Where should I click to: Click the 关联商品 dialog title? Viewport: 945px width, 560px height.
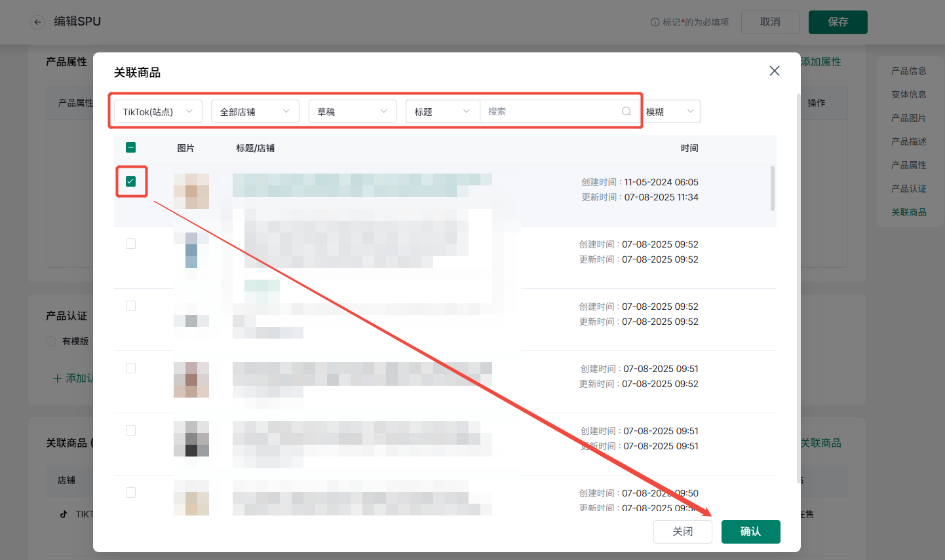coord(137,72)
